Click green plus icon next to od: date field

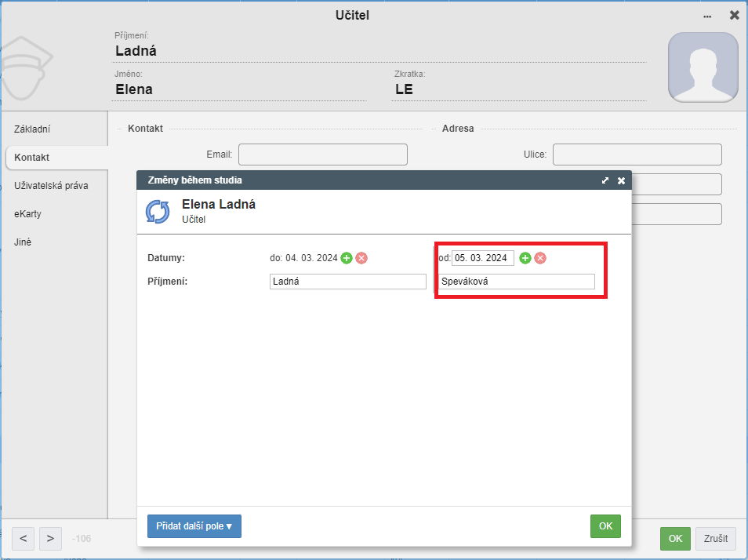[525, 258]
